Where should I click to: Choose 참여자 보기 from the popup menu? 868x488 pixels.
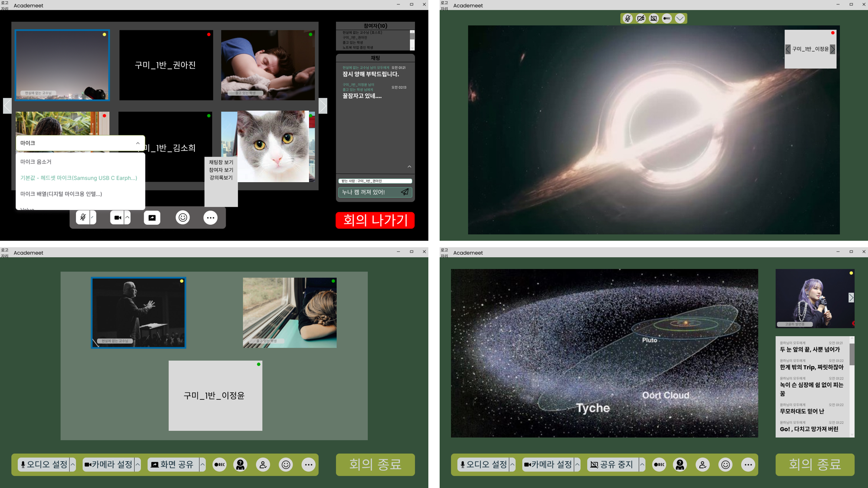pyautogui.click(x=221, y=170)
